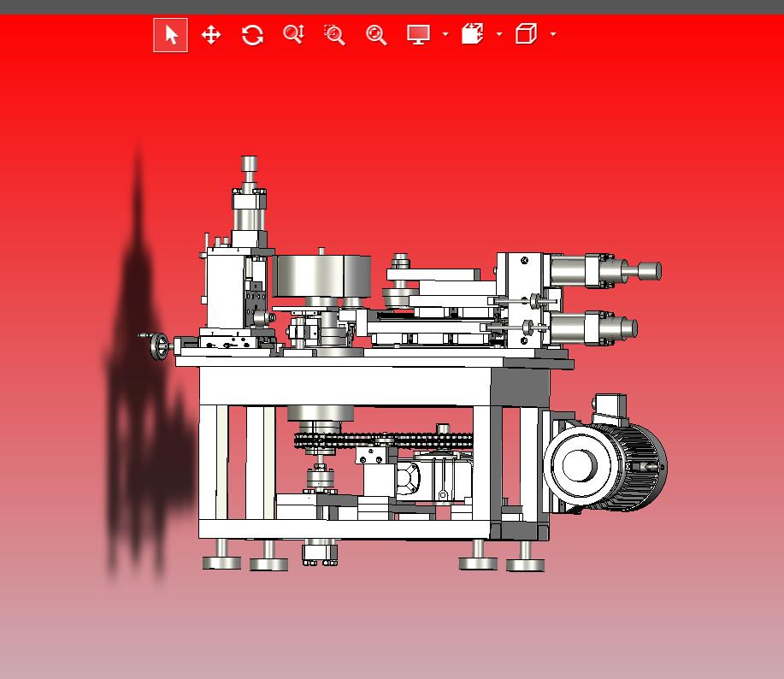Viewport: 784px width, 679px height.
Task: Choose the zoom window tool
Action: click(x=334, y=35)
